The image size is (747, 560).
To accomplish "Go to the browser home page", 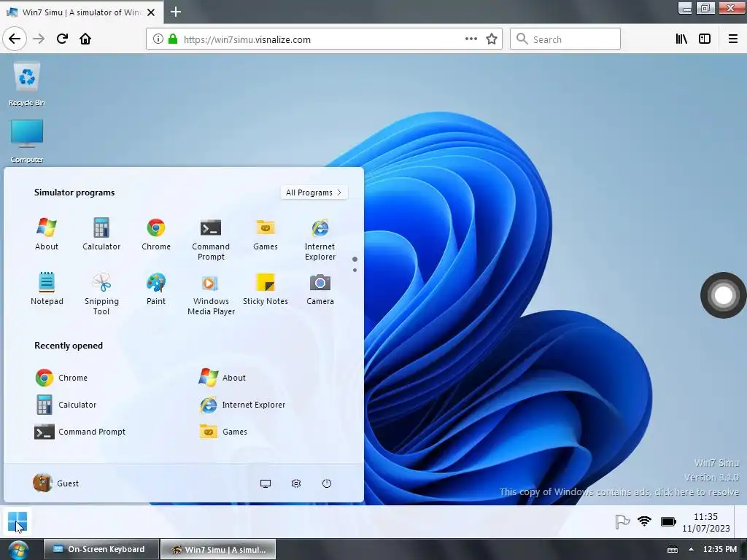I will pos(85,39).
